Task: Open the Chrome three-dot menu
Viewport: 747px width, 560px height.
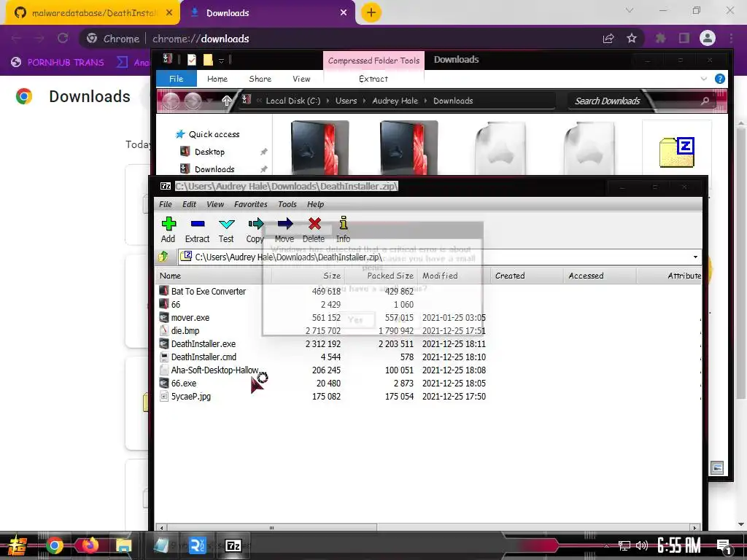Action: click(x=731, y=38)
